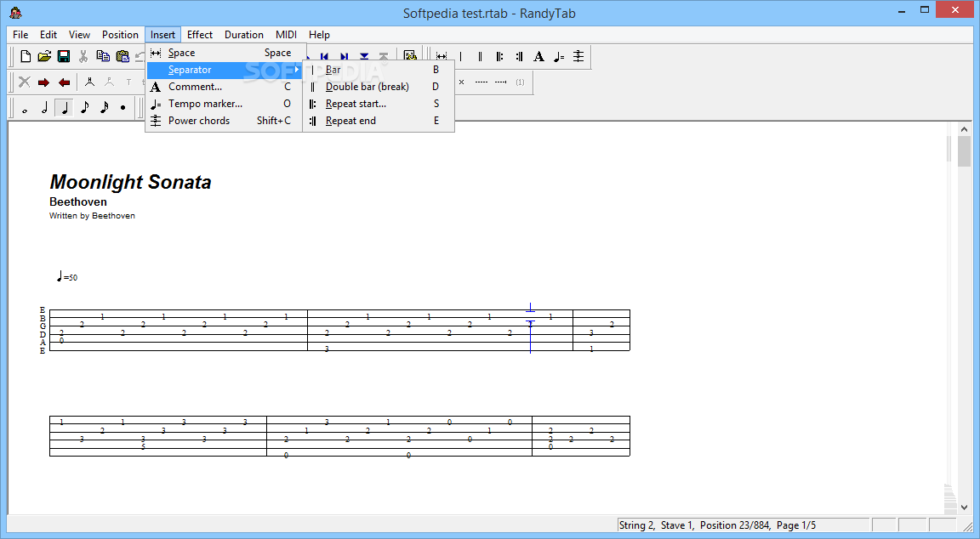Image resolution: width=980 pixels, height=539 pixels.
Task: Select the quarter note duration
Action: [64, 108]
